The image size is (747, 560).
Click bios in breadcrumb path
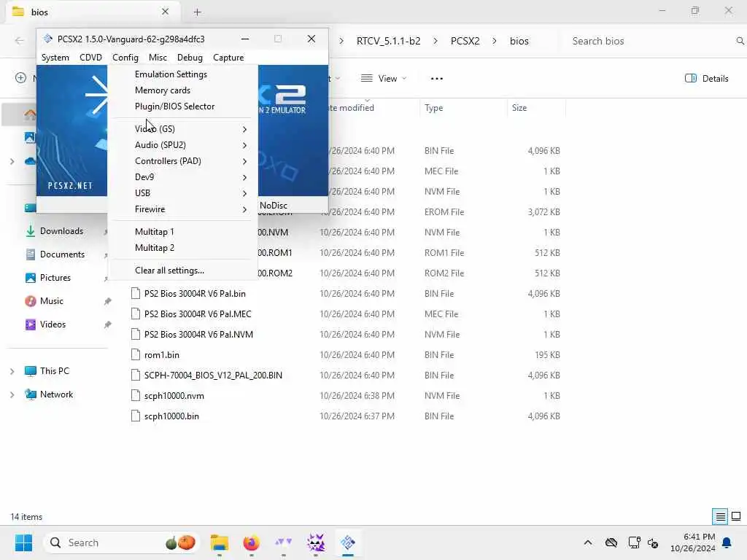(519, 41)
